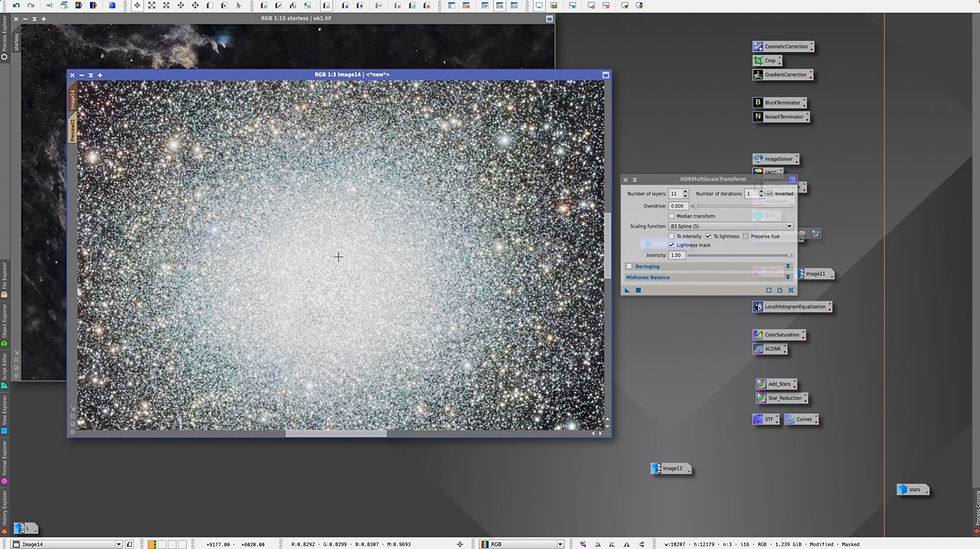This screenshot has width=980, height=549.
Task: Open the GradientCorrection process icon
Action: coord(782,74)
